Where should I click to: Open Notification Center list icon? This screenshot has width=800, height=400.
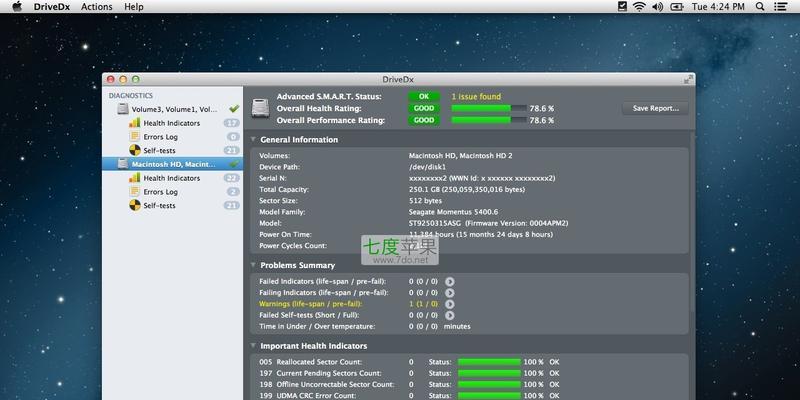coord(780,7)
